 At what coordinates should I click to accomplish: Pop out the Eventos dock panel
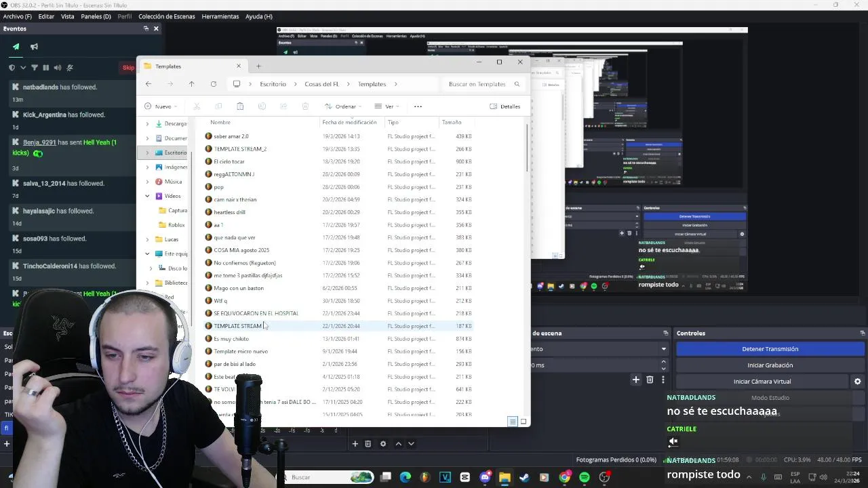146,28
